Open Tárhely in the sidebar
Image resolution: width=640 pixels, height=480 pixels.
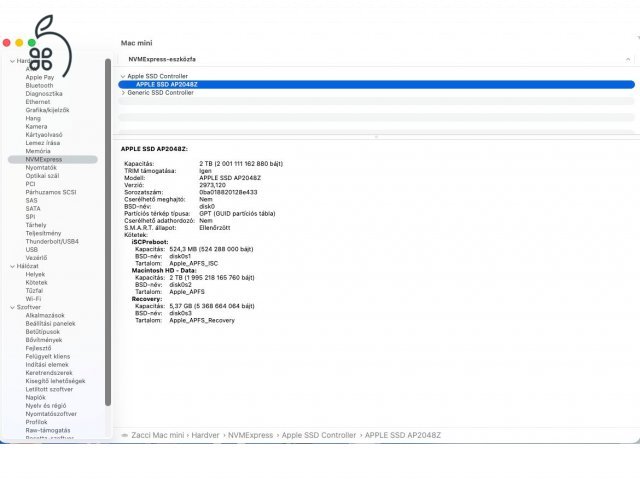[x=36, y=225]
